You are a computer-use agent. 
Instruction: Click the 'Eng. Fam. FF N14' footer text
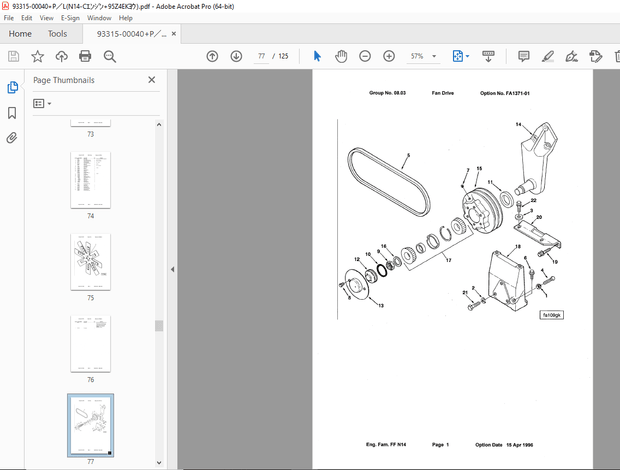click(386, 445)
